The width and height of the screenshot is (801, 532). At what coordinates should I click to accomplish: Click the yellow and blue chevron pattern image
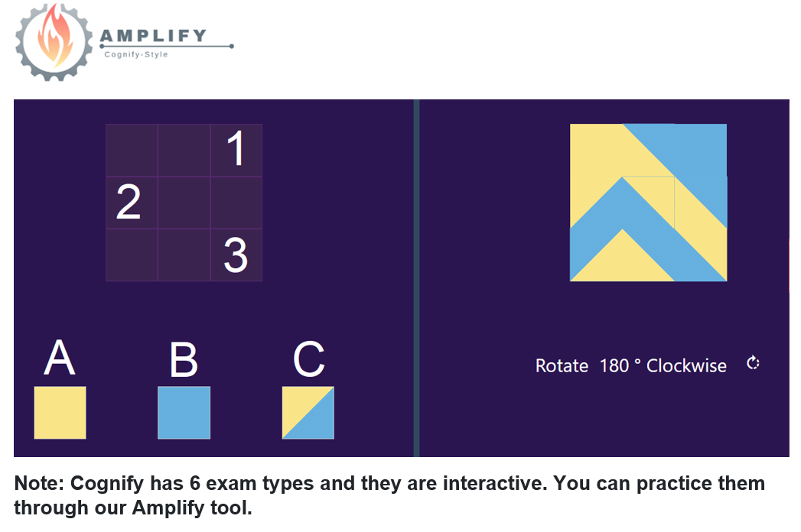tap(648, 203)
